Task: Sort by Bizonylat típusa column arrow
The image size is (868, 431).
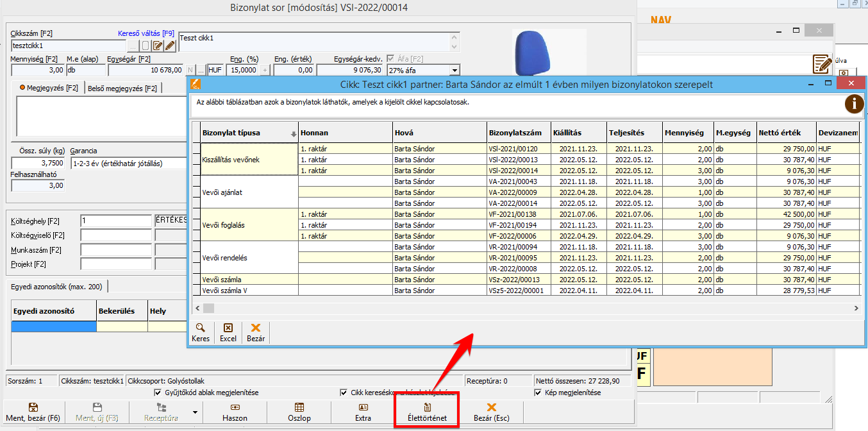Action: coord(294,133)
